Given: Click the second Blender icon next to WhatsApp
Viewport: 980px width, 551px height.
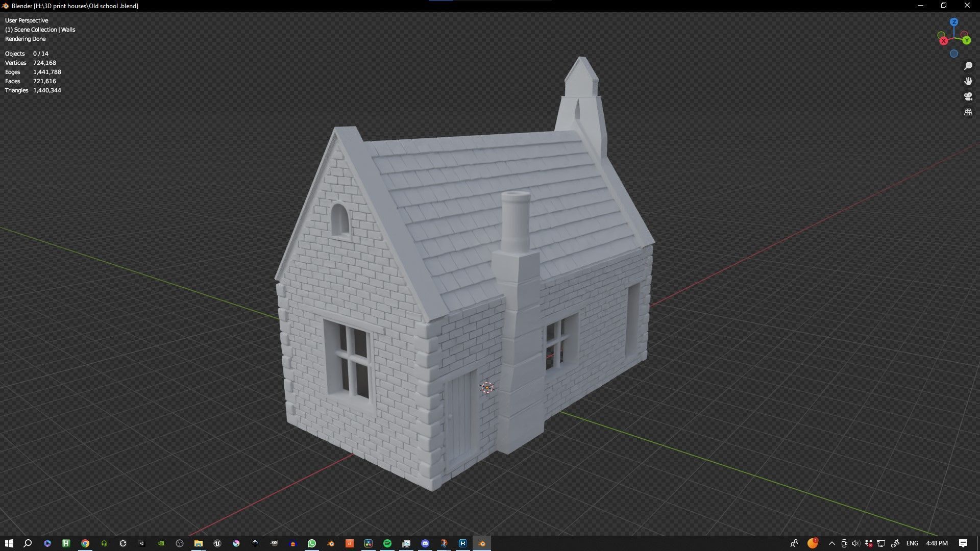Looking at the screenshot, I should click(330, 543).
